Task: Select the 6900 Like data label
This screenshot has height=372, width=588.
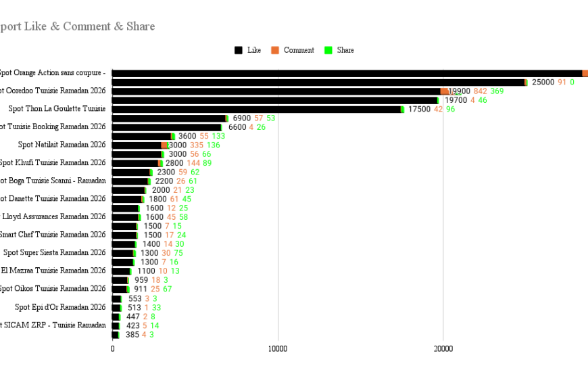Action: coord(241,118)
